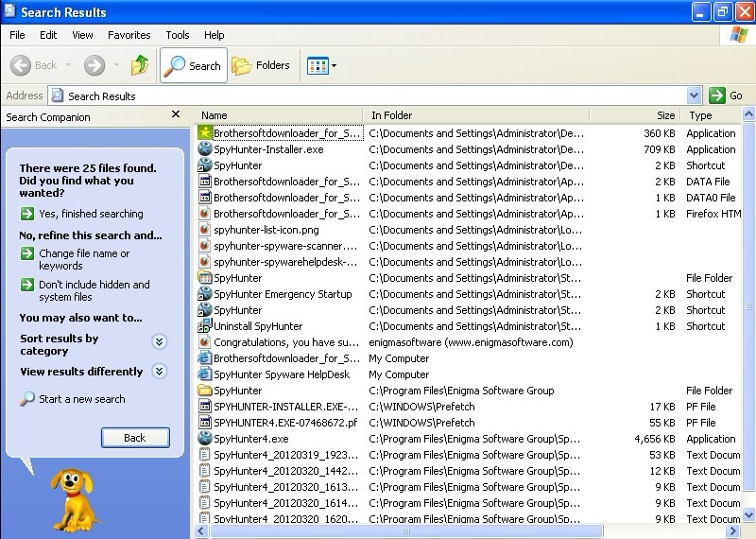
Task: Show the Folders pane
Action: tap(261, 65)
